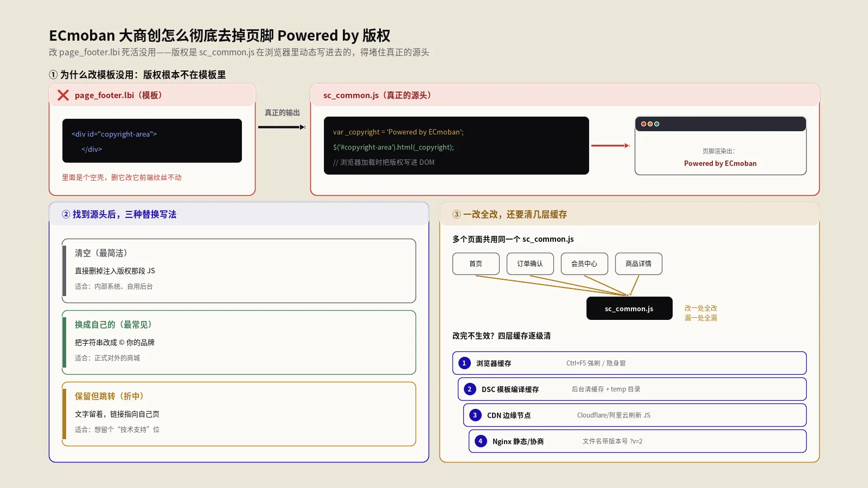Select the 会员中心 page box
868x488 pixels.
click(584, 264)
